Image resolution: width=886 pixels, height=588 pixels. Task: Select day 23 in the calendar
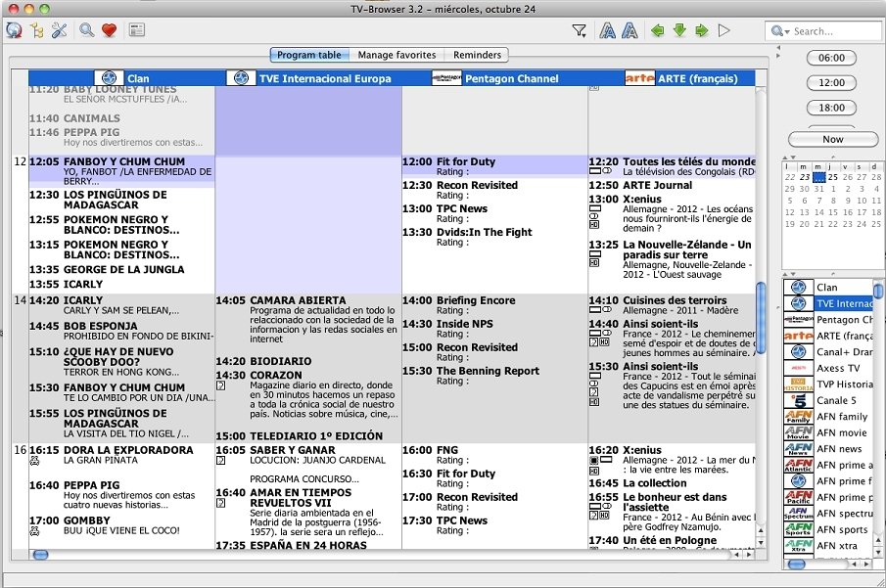click(x=804, y=177)
